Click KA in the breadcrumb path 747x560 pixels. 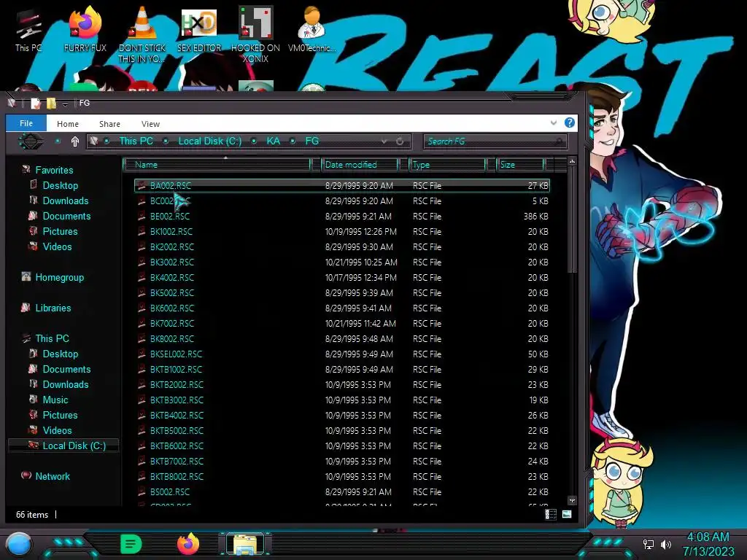[x=273, y=141]
